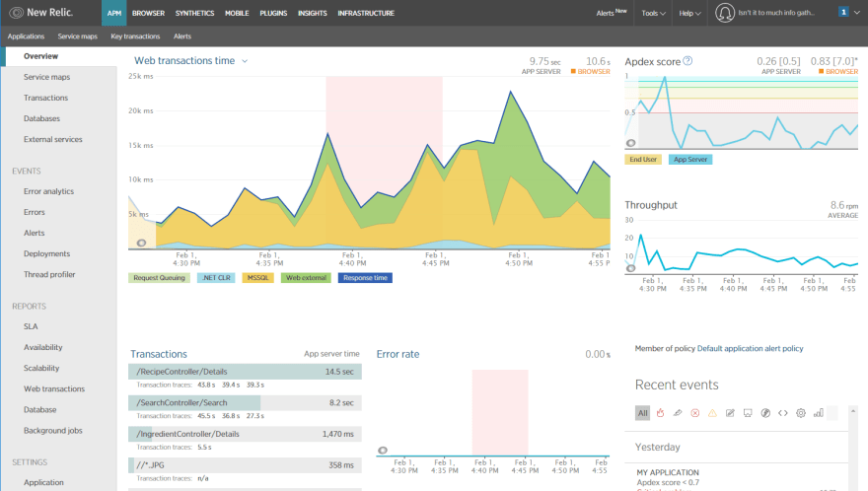The width and height of the screenshot is (868, 491).
Task: Open Key transactions submenu
Action: (x=135, y=36)
